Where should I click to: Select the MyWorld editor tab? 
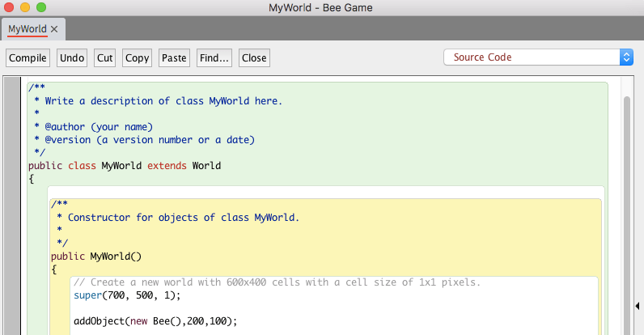click(27, 29)
